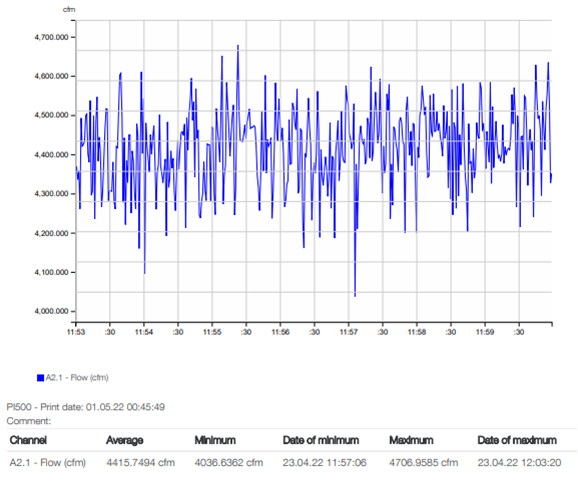This screenshot has height=481, width=578.
Task: Click the Date of maximum column header
Action: coord(517,440)
